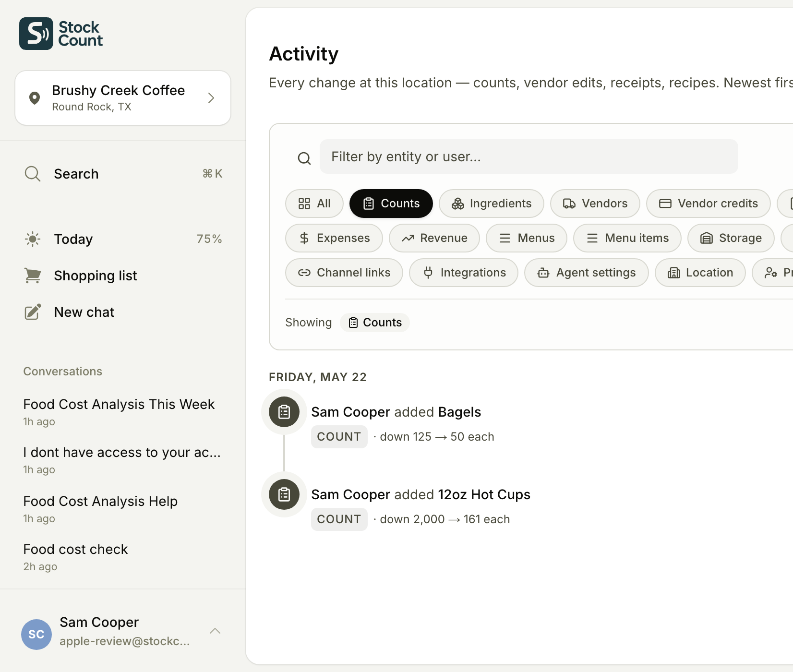Click the Revenue trending arrow icon
793x672 pixels.
coord(408,238)
